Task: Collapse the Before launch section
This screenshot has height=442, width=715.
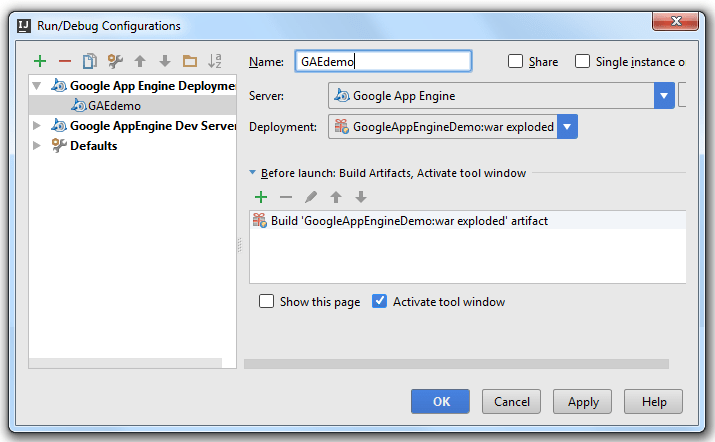Action: pyautogui.click(x=252, y=172)
